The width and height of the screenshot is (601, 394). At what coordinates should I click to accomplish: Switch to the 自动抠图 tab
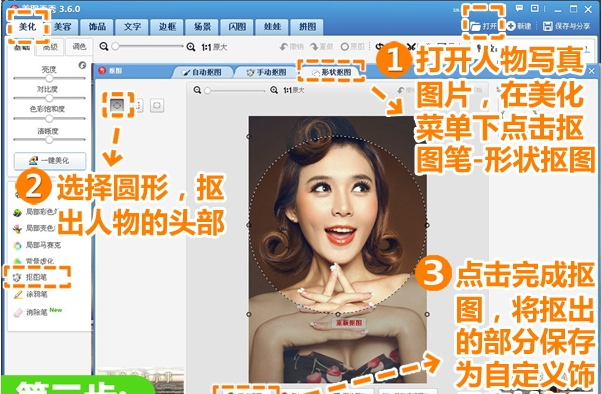tap(202, 72)
